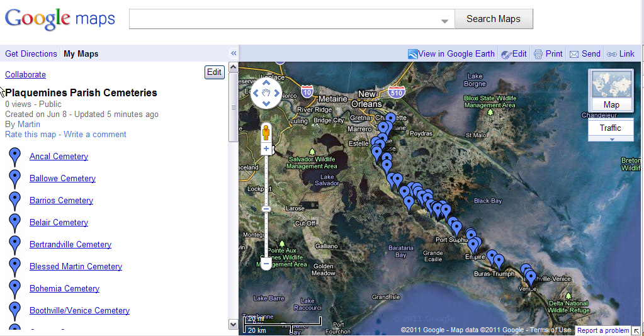Screen dimensions: 644x336
Task: Click the I-510 highway shield
Action: (x=397, y=92)
